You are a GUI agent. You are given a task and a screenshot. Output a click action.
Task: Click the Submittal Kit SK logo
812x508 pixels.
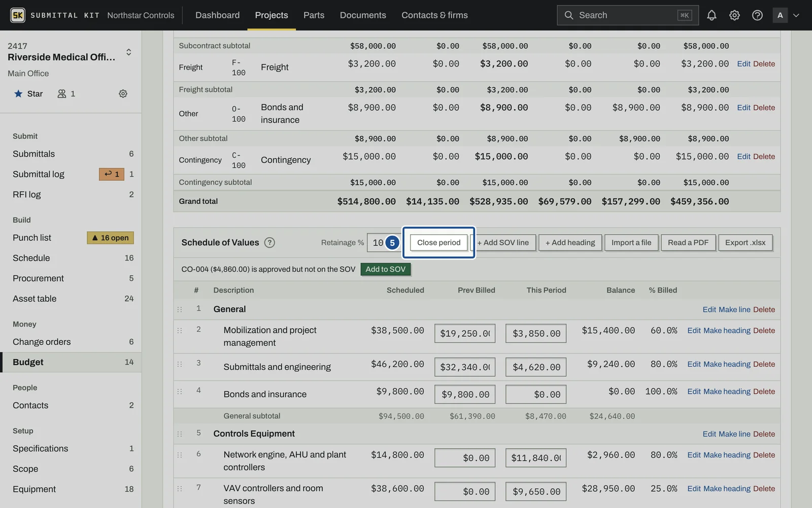[18, 15]
